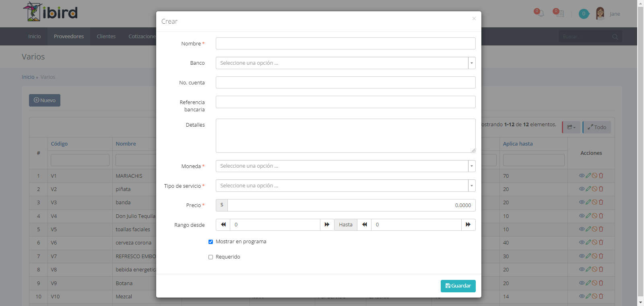
Task: Click the page vertical scrollbar
Action: coord(640,151)
